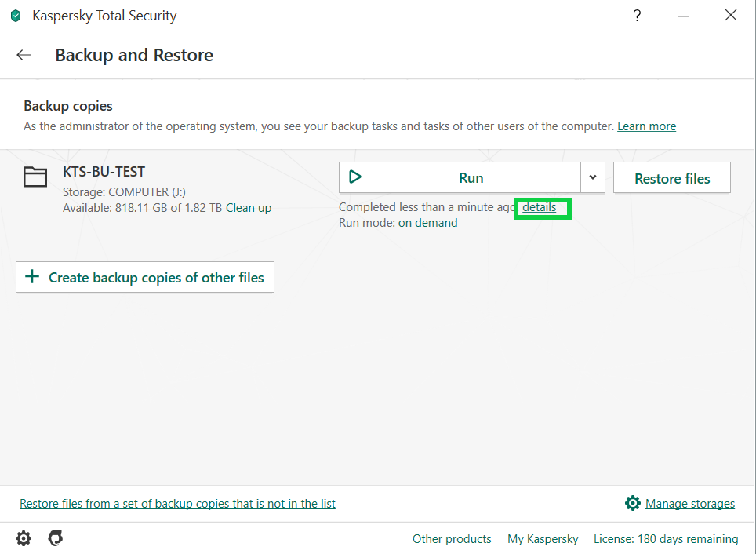
Task: Expand the dropdown arrow next to Run
Action: [x=593, y=177]
